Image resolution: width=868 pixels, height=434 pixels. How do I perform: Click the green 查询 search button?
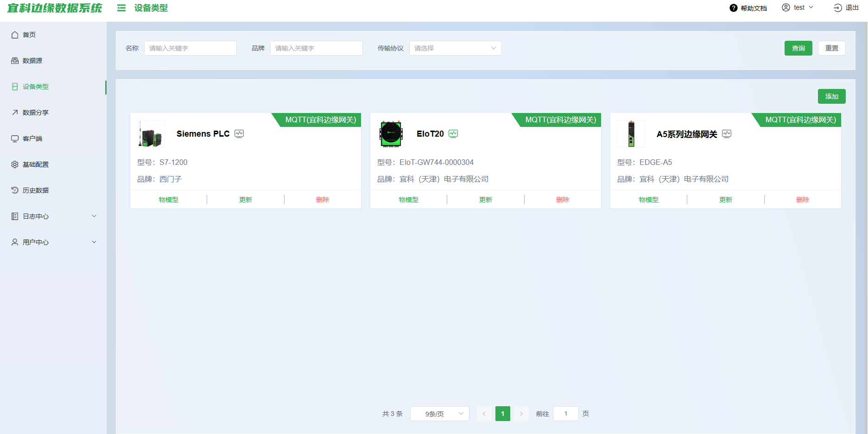(798, 48)
